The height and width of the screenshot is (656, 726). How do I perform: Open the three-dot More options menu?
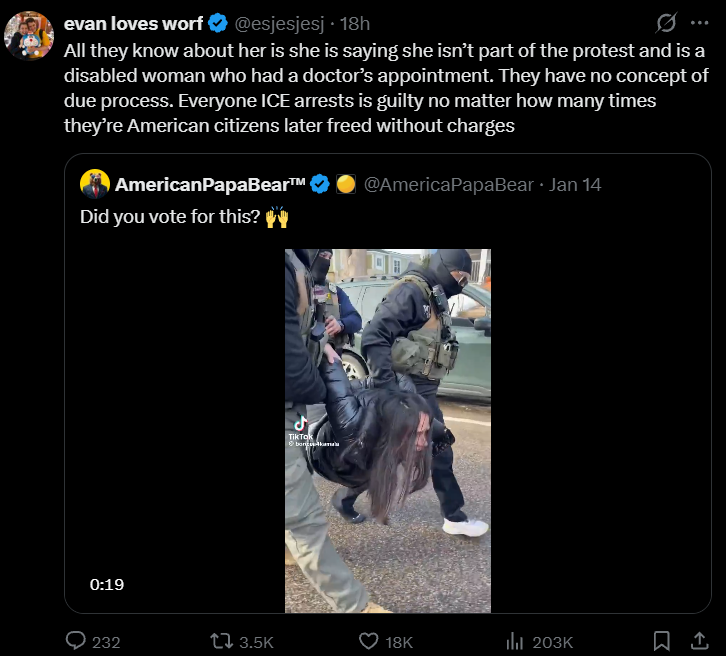(699, 23)
